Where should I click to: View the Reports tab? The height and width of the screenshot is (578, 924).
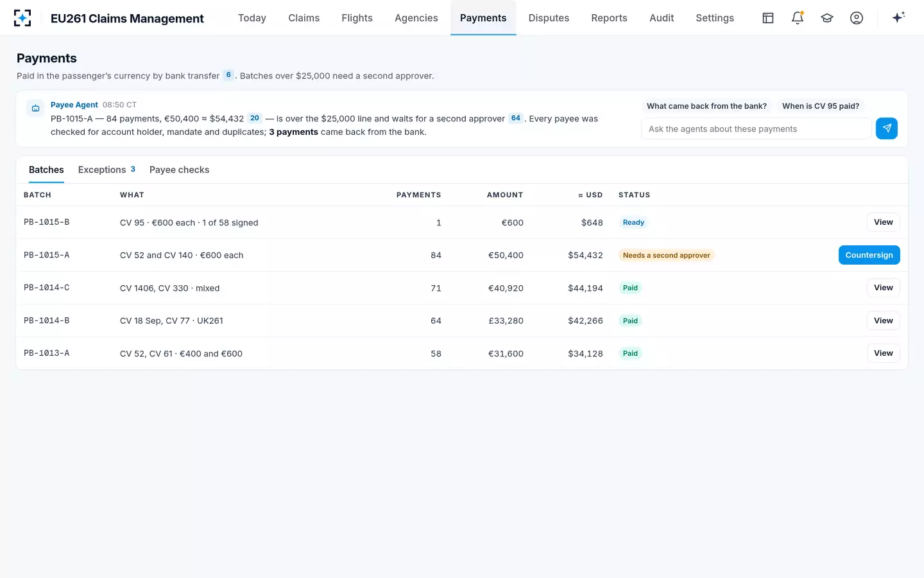(610, 18)
